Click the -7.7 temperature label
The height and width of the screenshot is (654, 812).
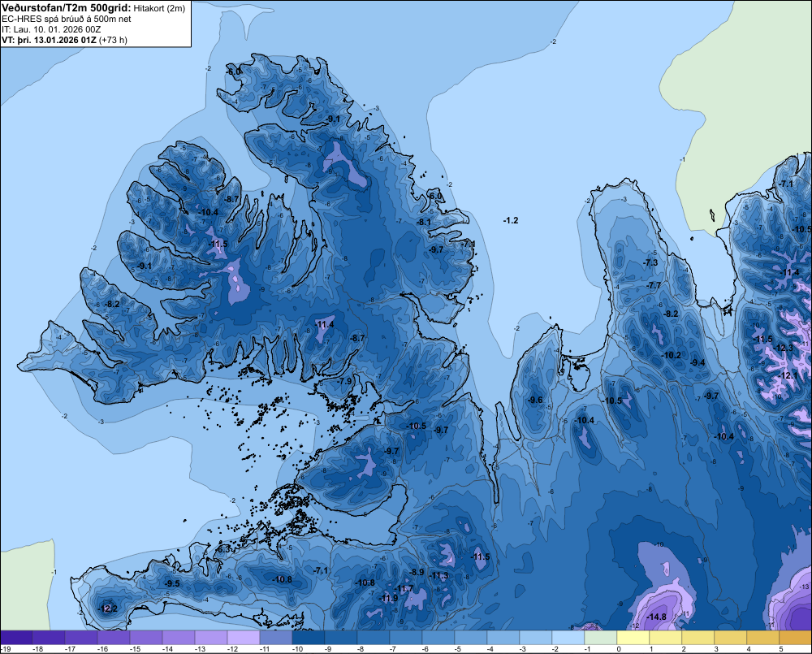pyautogui.click(x=654, y=285)
